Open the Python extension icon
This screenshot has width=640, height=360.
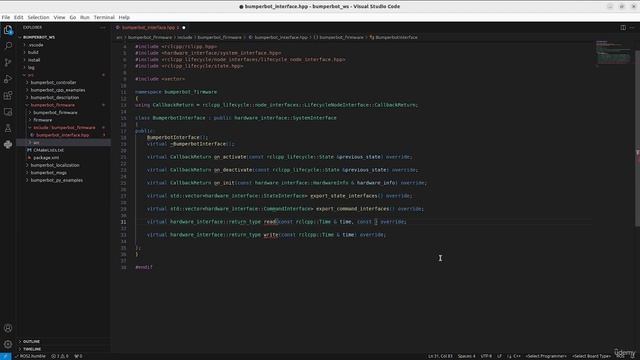point(8,144)
